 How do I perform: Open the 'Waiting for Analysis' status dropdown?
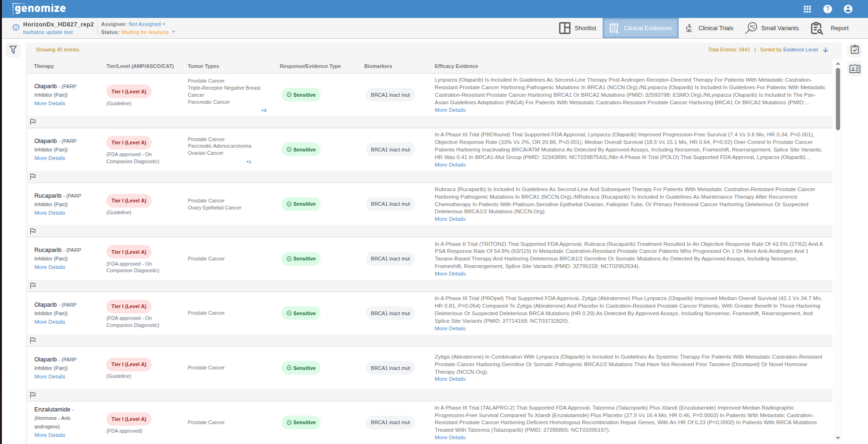tap(148, 32)
